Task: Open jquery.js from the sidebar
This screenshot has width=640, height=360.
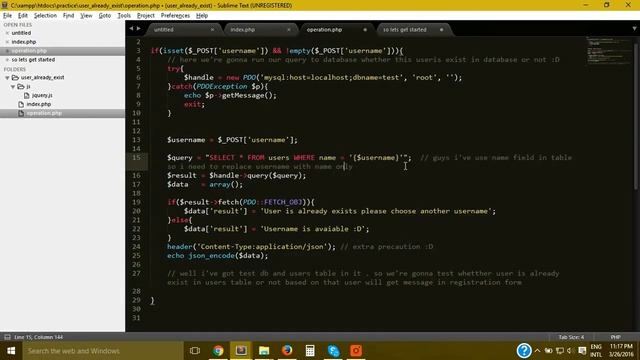Action: pos(42,96)
